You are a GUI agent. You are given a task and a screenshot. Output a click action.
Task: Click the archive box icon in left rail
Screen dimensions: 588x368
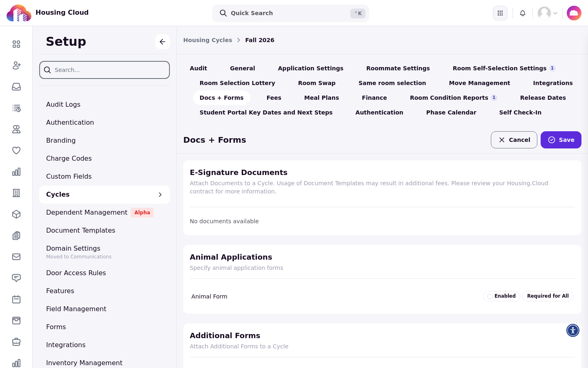click(16, 321)
